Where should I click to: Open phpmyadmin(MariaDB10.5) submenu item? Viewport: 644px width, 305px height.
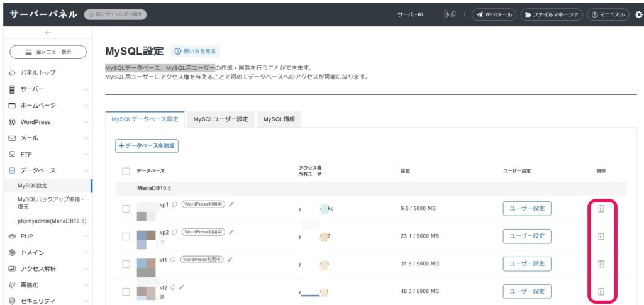click(52, 221)
